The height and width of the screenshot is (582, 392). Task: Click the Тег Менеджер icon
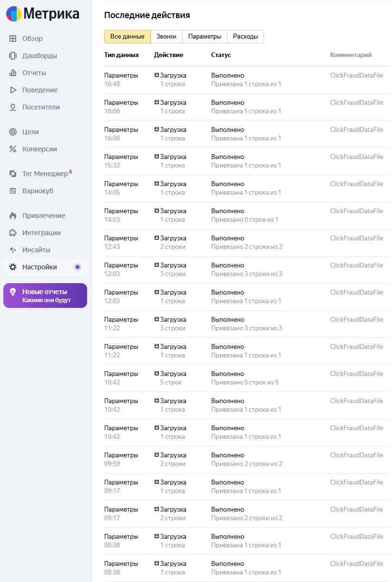pyautogui.click(x=13, y=174)
